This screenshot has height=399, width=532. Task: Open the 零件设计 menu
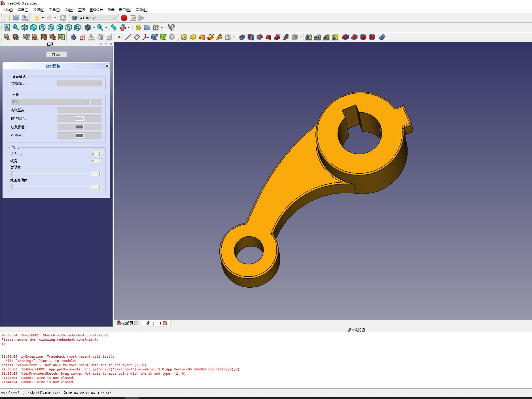(x=97, y=10)
